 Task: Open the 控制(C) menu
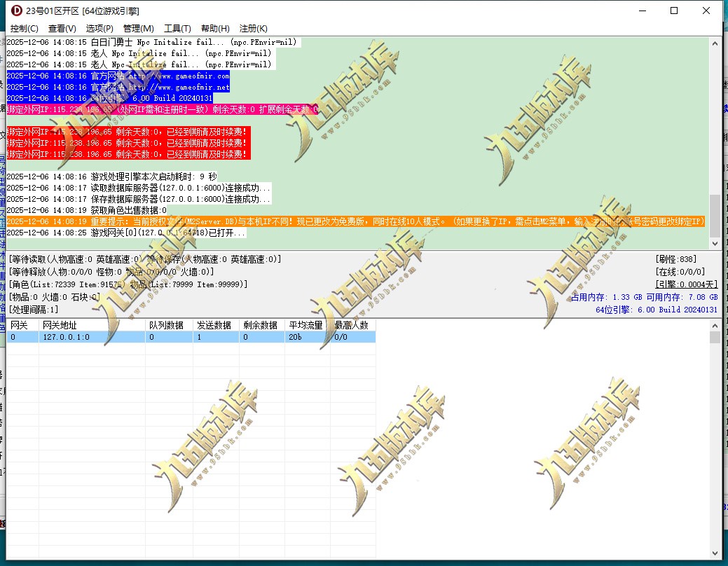point(24,28)
